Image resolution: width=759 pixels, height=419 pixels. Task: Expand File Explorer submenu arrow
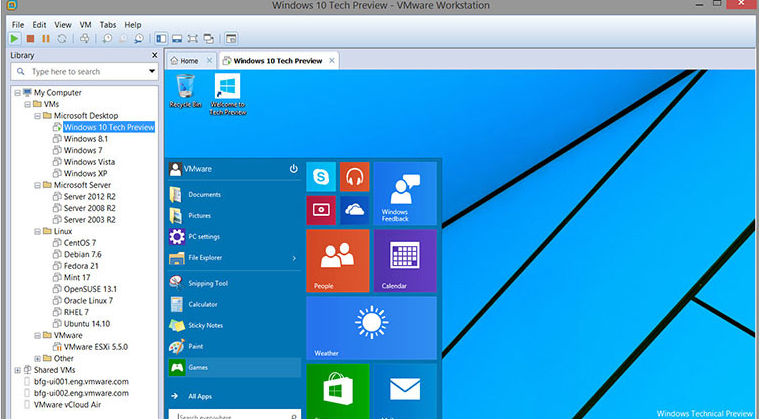coord(294,258)
